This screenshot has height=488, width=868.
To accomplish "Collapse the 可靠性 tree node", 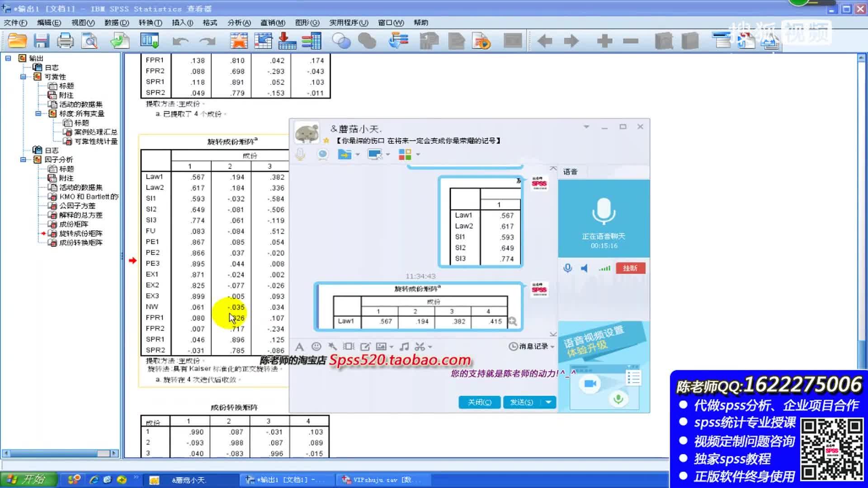I will [23, 77].
